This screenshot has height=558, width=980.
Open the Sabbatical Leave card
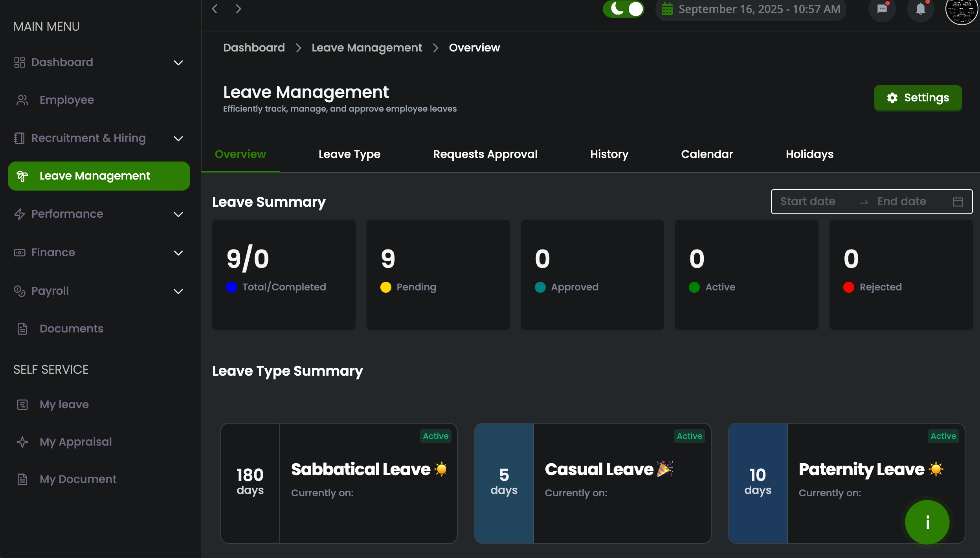click(x=339, y=483)
